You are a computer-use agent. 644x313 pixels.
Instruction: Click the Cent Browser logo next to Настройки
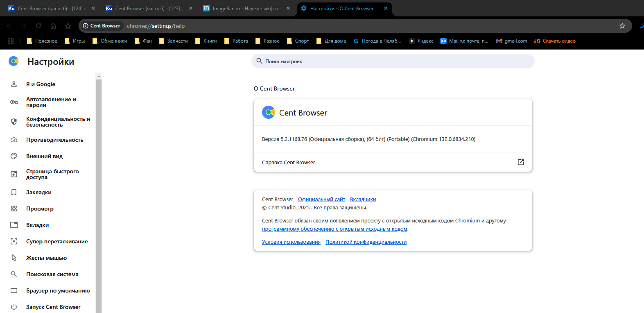point(14,61)
